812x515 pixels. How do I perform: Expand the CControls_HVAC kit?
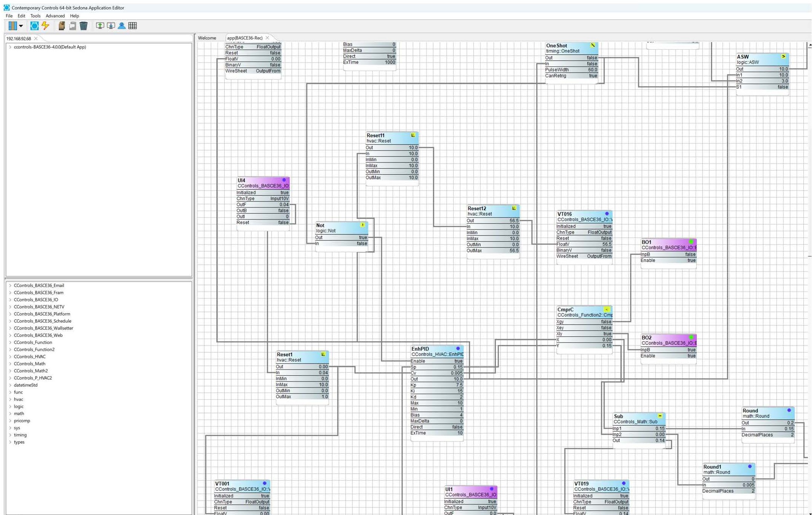[x=10, y=356]
